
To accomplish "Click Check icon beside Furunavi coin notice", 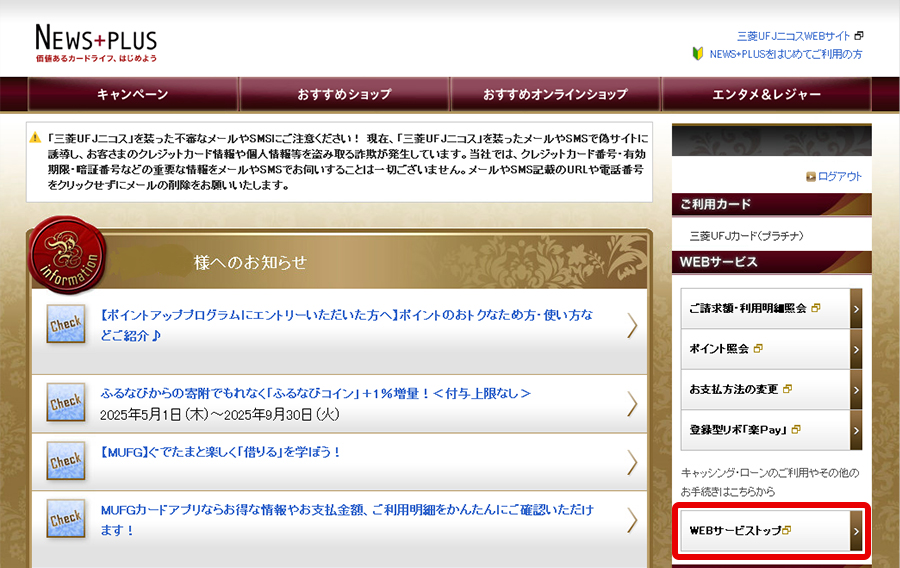I will click(66, 403).
